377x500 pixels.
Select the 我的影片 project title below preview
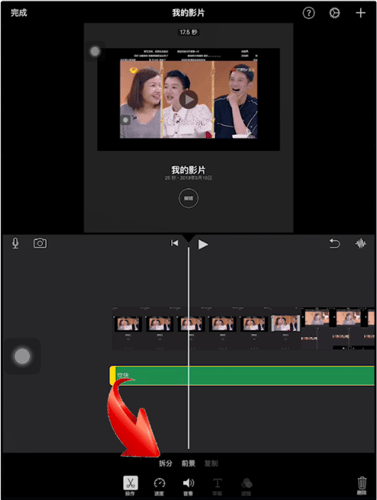point(188,170)
